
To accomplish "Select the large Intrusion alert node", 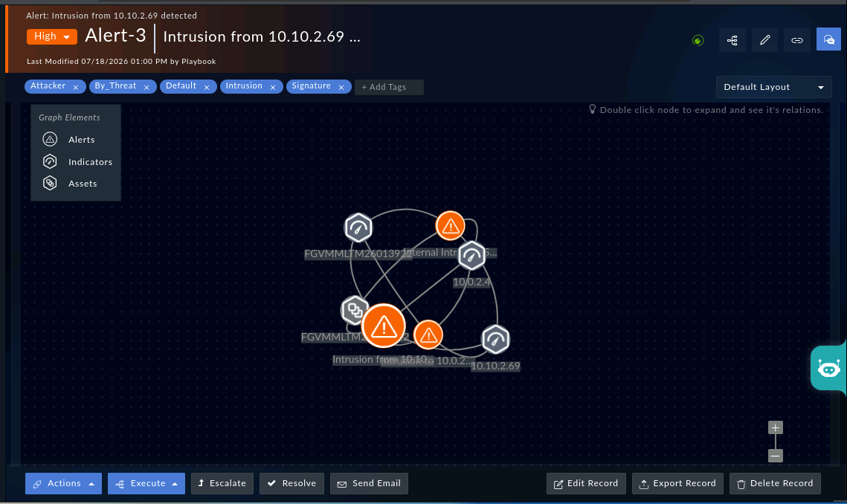I will [x=384, y=326].
